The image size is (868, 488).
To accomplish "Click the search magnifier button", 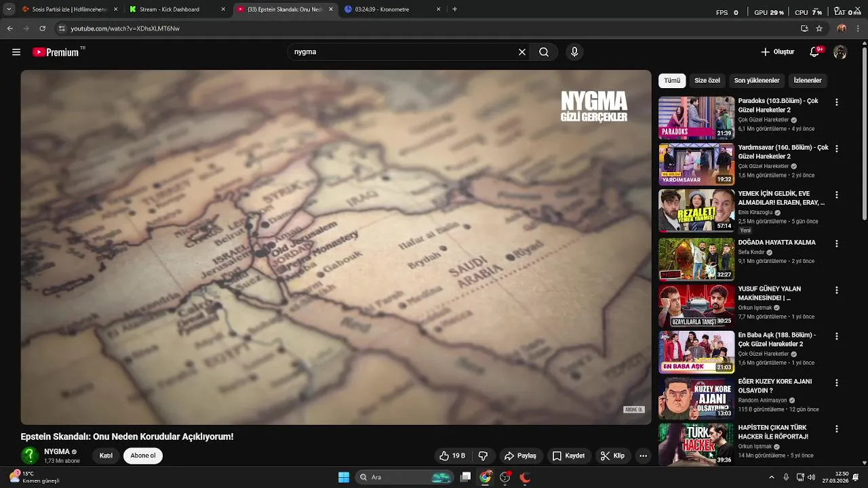I will point(544,52).
